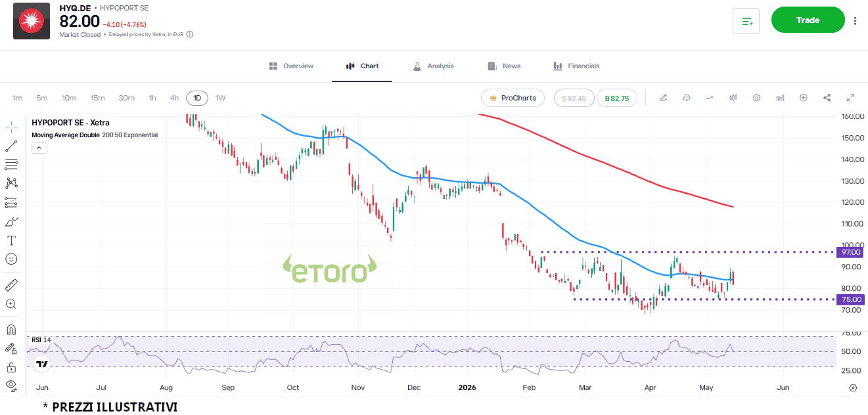868x415 pixels.
Task: Click the S 82.45 sell price button
Action: [574, 98]
